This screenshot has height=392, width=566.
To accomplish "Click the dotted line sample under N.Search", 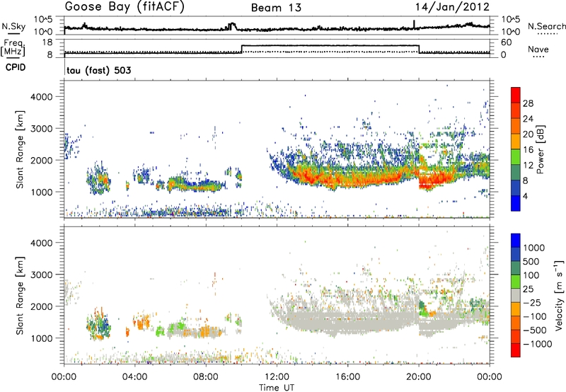I will [548, 34].
